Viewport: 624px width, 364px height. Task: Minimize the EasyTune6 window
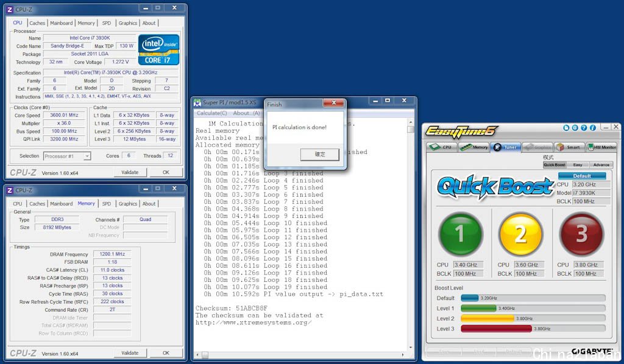[x=606, y=127]
